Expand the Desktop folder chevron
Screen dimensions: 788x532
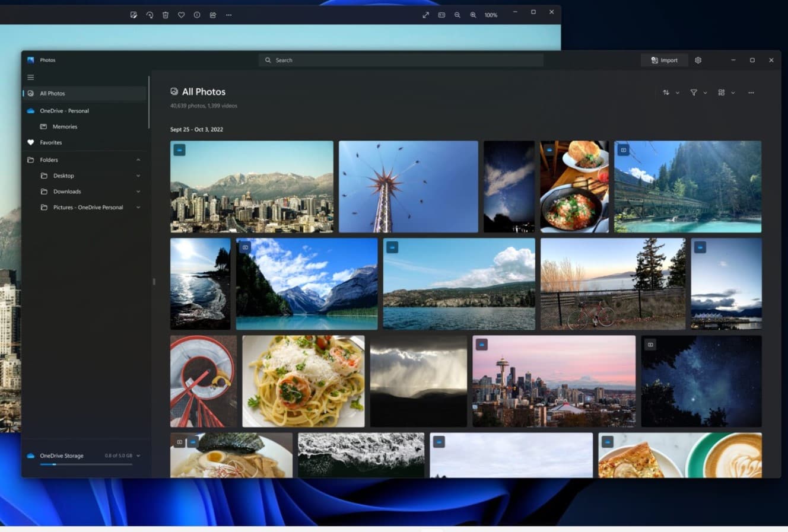pos(138,176)
